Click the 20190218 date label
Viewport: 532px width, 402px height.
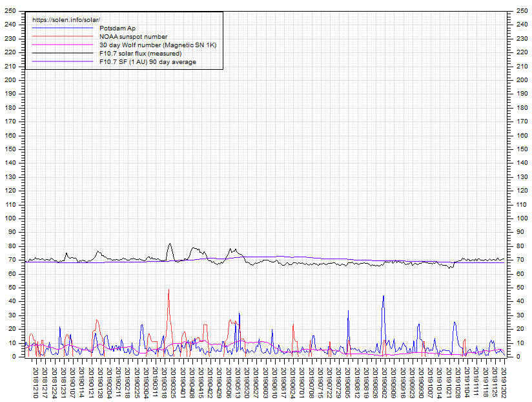coord(128,383)
